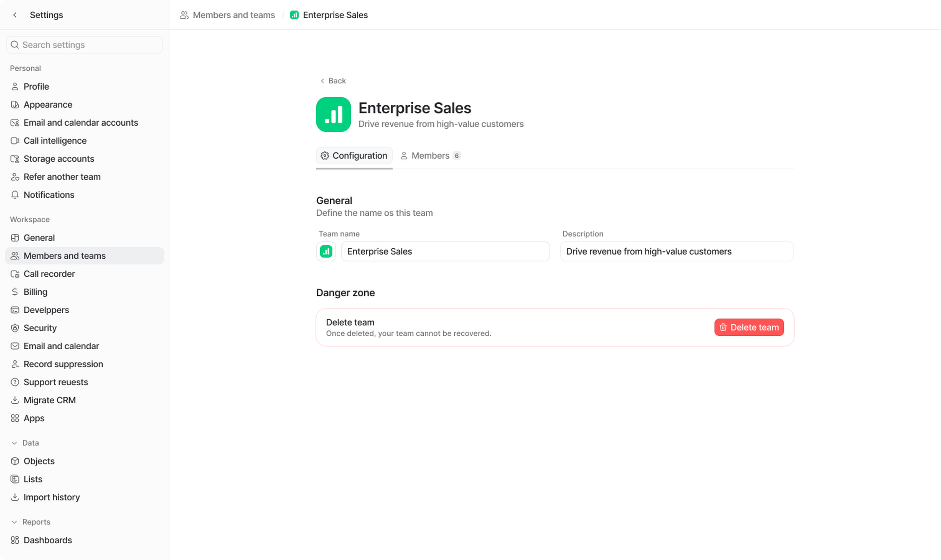Viewport: 941px width, 560px height.
Task: Open Billing via the dollar icon
Action: point(15,292)
